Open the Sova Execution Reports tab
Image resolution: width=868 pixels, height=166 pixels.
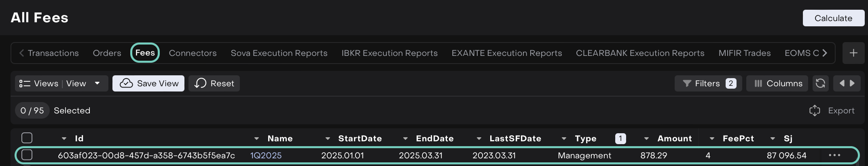(x=279, y=53)
